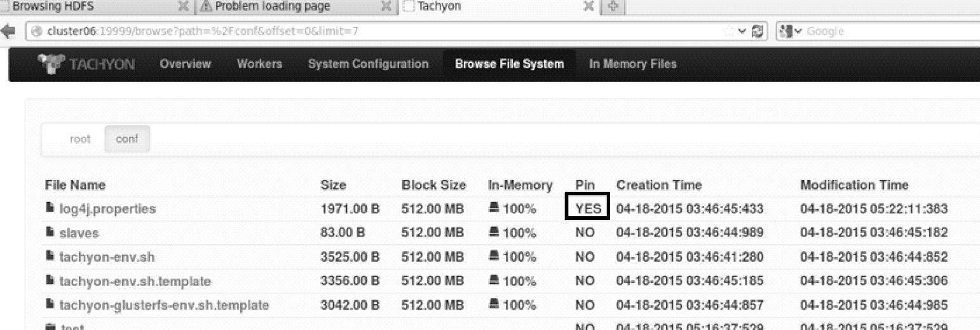Click the file icon beside log4j.properties
The image size is (980, 330).
coord(50,208)
